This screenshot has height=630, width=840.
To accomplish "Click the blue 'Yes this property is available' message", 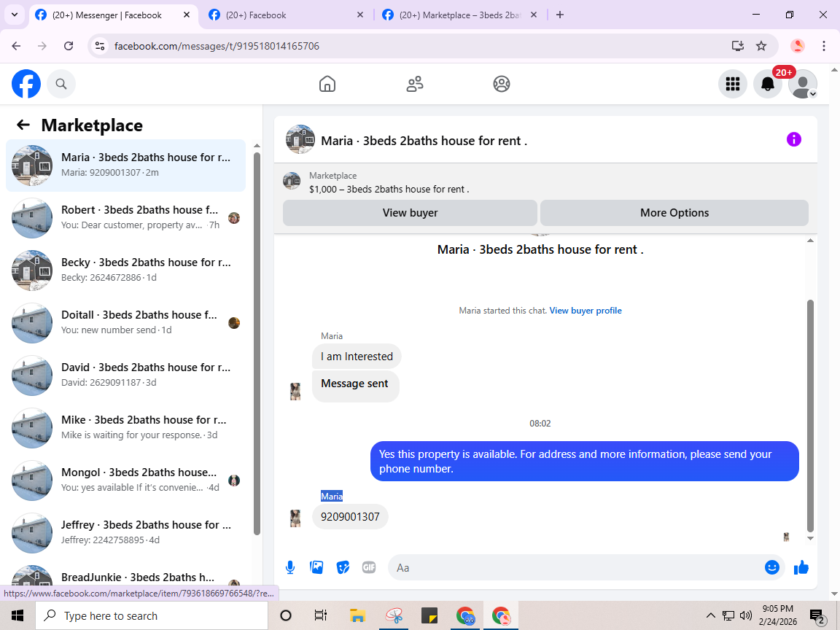I will point(585,462).
